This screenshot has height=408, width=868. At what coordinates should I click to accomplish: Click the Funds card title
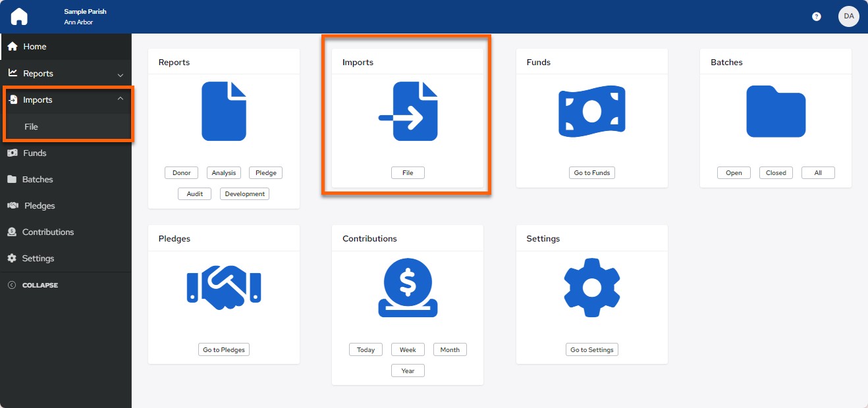pos(539,63)
